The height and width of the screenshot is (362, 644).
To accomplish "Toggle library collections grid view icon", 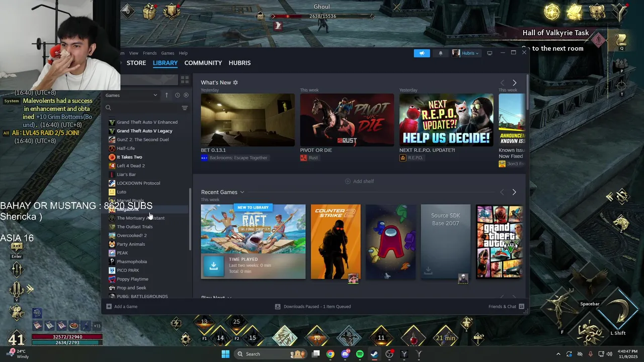I will pos(185,80).
